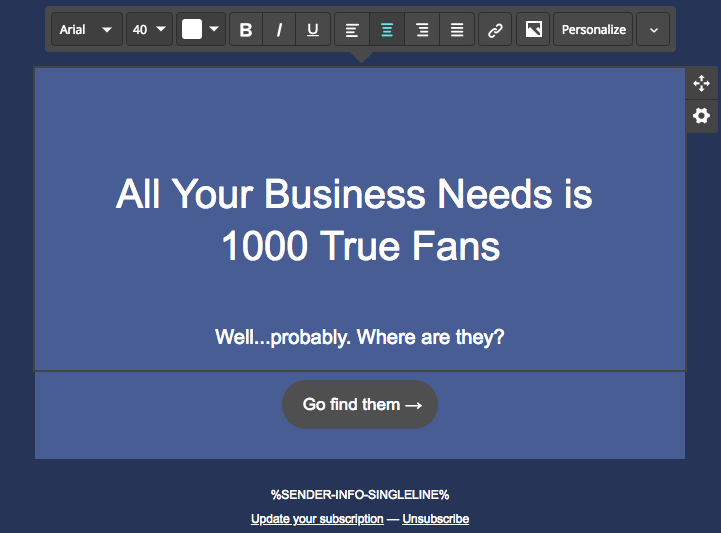Viewport: 721px width, 533px height.
Task: Expand more toolbar options chevron
Action: 653,30
